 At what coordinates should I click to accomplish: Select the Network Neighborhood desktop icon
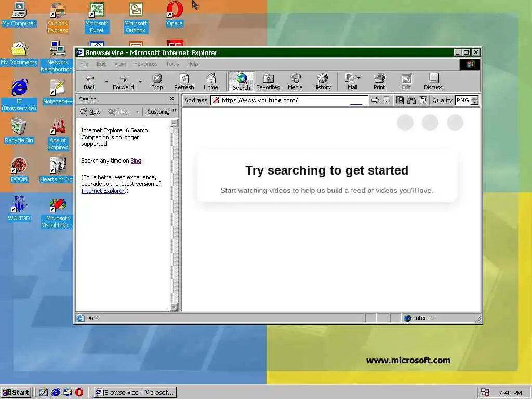[58, 57]
